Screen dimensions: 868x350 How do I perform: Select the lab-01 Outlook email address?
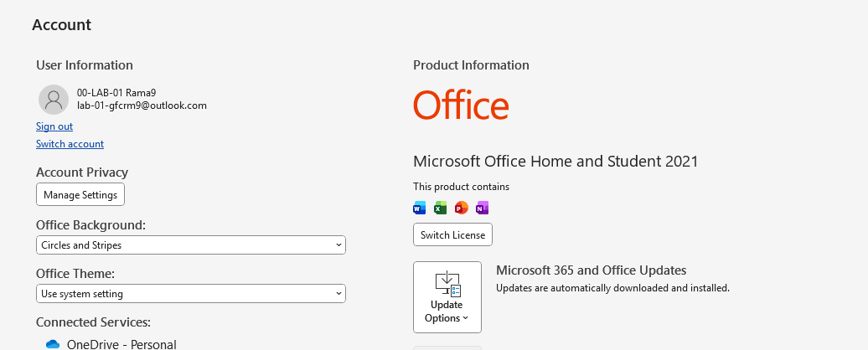(x=142, y=106)
